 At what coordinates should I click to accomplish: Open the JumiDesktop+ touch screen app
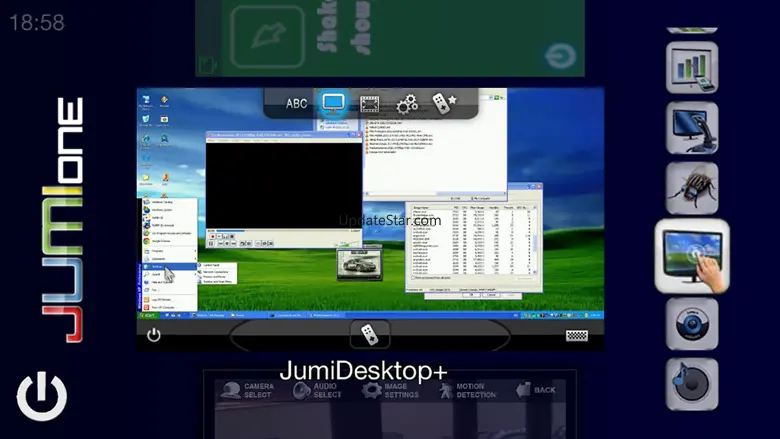(x=692, y=256)
